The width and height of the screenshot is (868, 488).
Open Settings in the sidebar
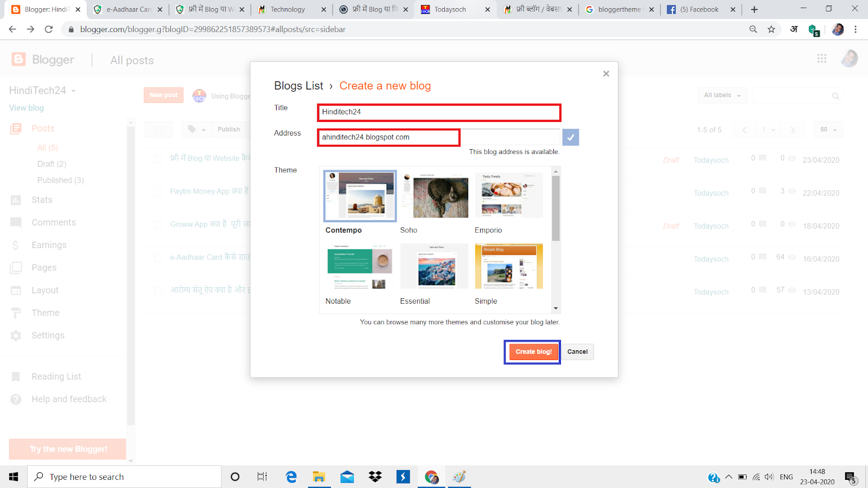tap(48, 336)
